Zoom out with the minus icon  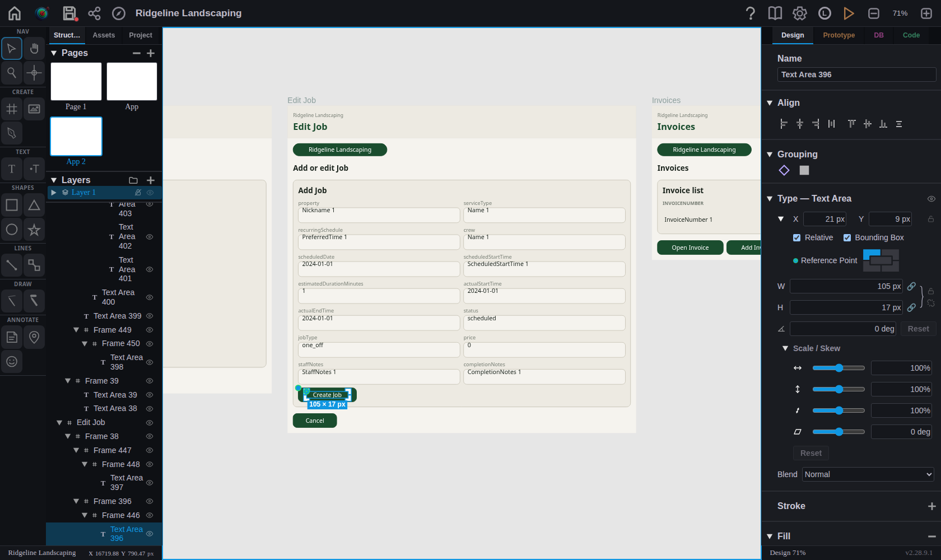874,13
